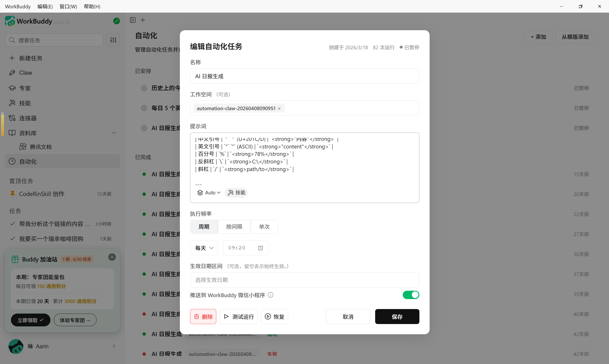
Task: Show info about WeChat mini-program push
Action: click(270, 295)
